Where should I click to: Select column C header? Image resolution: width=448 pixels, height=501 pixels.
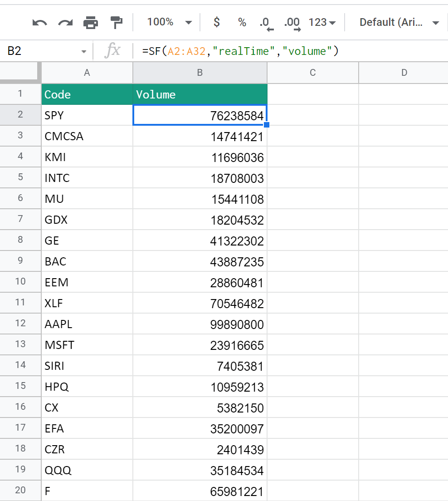point(312,73)
